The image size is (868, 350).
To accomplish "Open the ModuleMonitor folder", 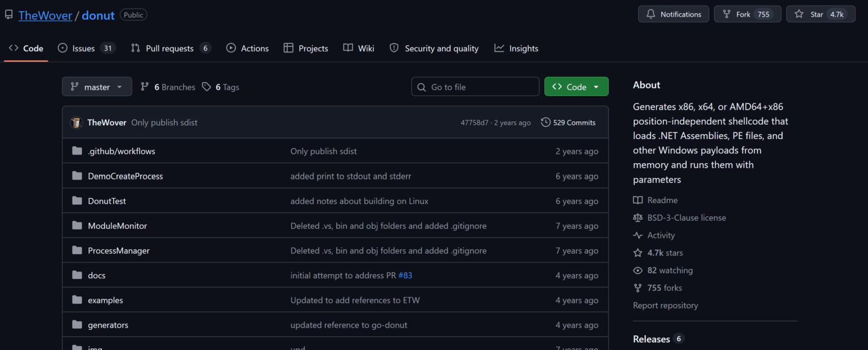I will (118, 226).
